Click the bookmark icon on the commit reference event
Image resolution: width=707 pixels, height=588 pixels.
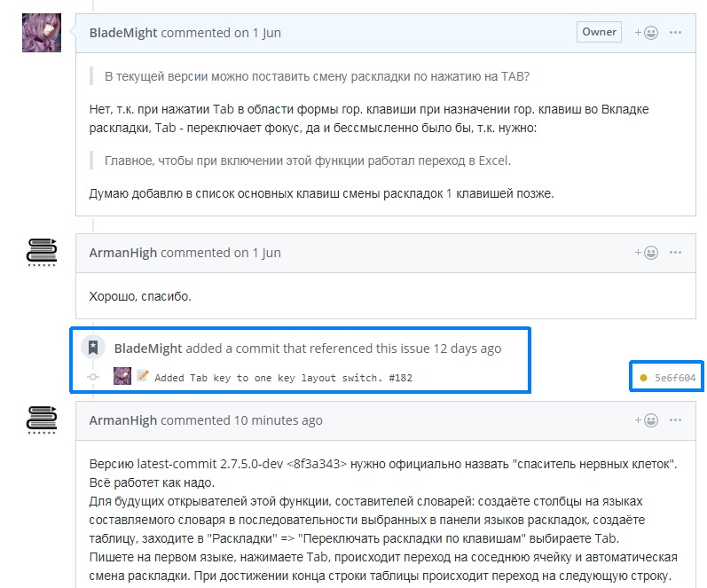tap(93, 348)
